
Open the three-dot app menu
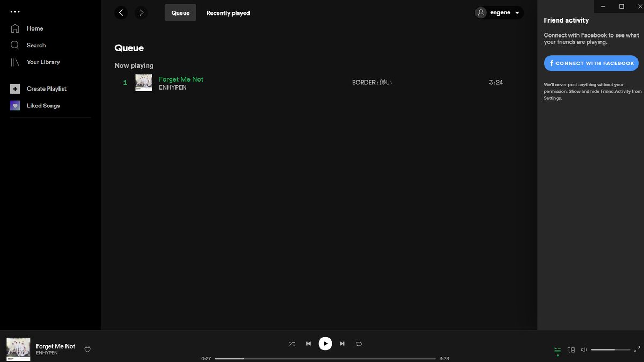[x=15, y=11]
